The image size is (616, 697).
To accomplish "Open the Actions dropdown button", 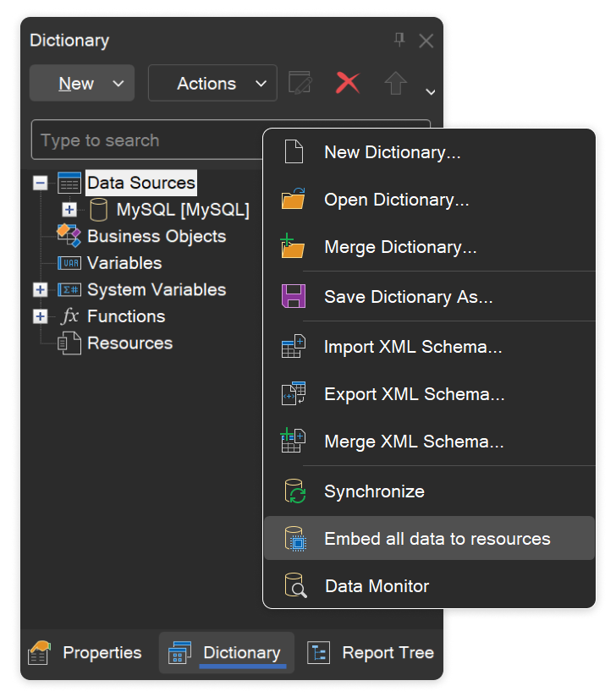I will click(x=212, y=83).
